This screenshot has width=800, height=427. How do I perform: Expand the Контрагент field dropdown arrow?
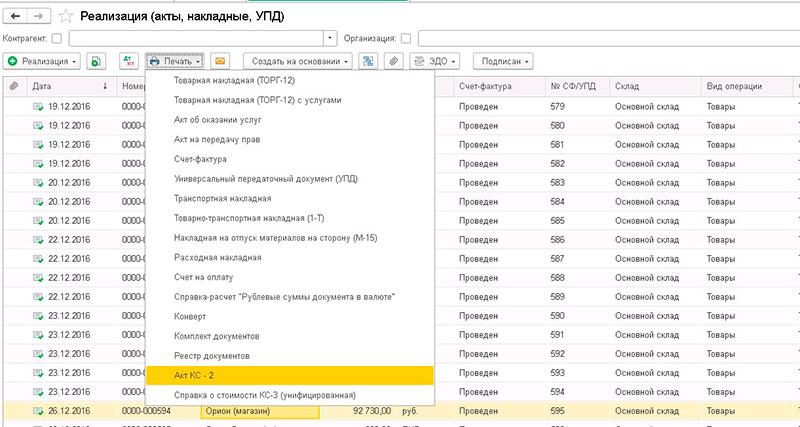coord(330,38)
